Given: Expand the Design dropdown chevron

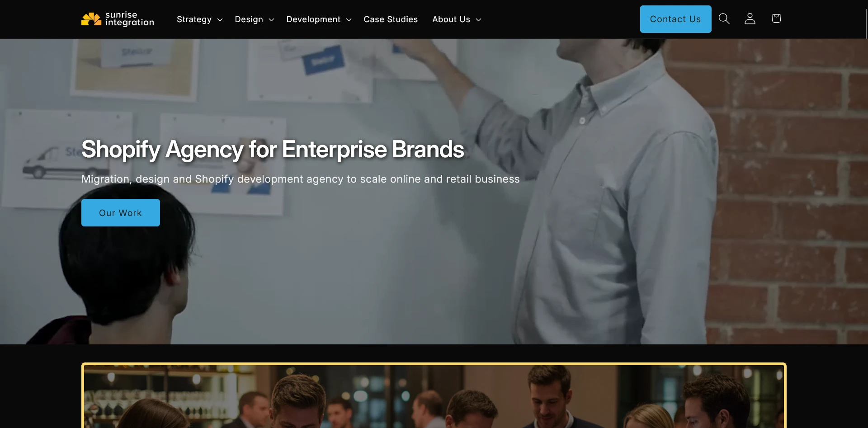Looking at the screenshot, I should pyautogui.click(x=271, y=20).
